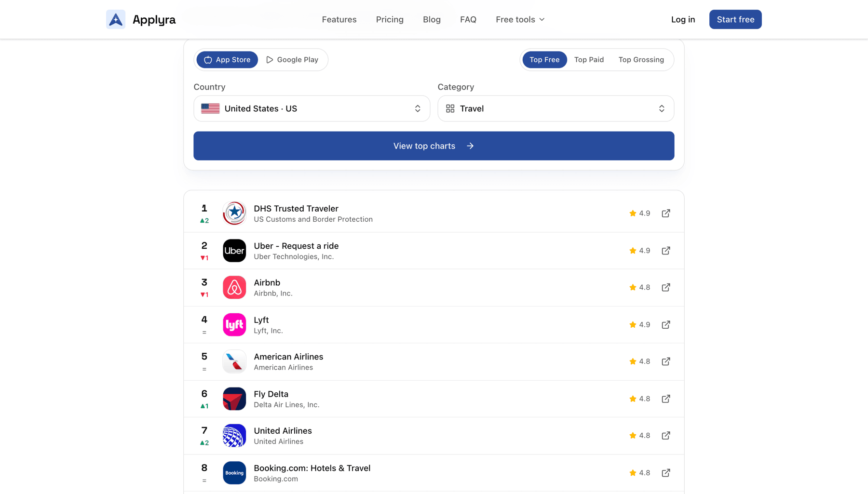Click Booking.com: Hotels & Travel title

click(x=312, y=468)
